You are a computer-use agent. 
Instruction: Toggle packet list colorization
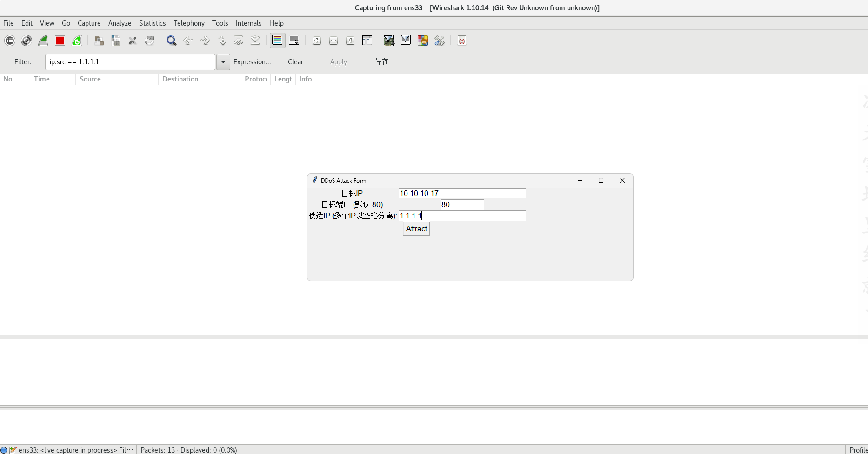277,41
